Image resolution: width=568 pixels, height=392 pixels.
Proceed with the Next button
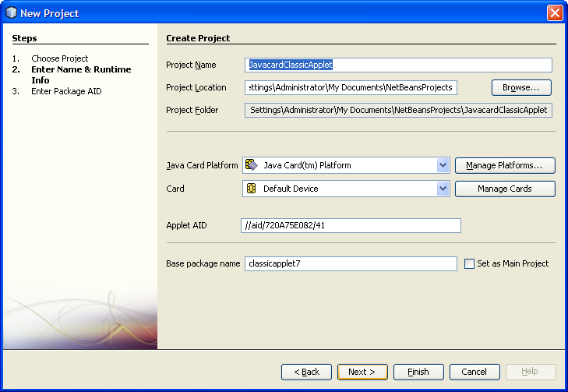[x=362, y=372]
